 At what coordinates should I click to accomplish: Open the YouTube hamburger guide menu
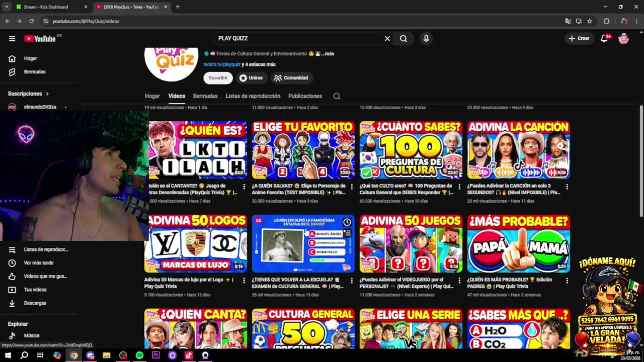click(x=12, y=38)
